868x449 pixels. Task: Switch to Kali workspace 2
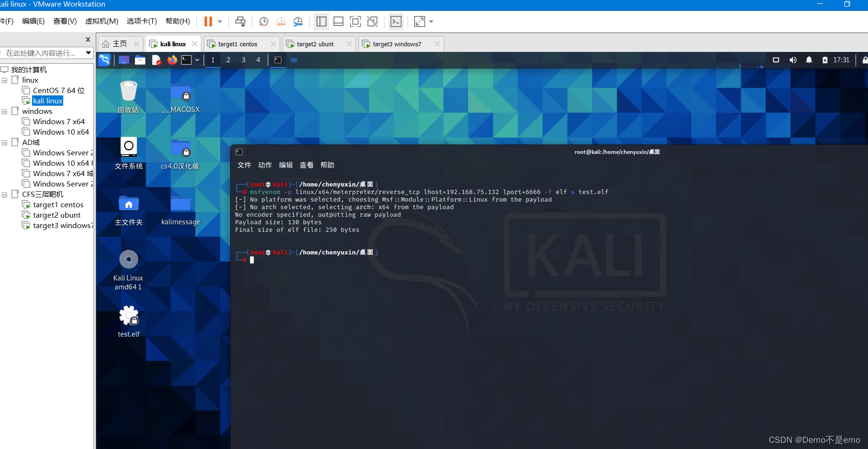point(228,60)
